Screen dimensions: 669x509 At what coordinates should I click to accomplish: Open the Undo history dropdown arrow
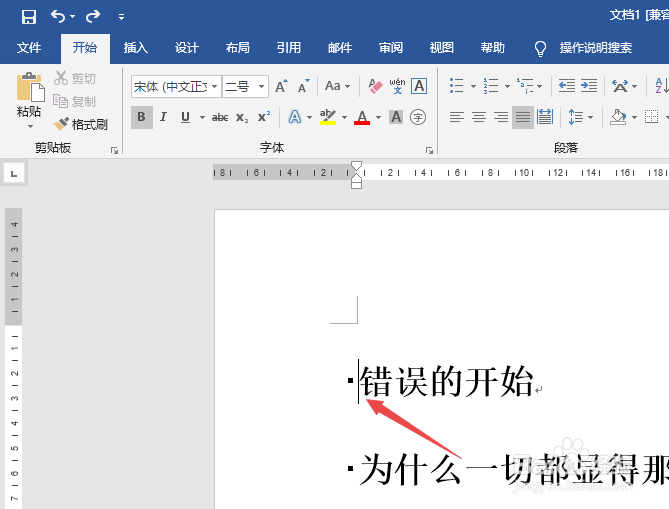73,17
